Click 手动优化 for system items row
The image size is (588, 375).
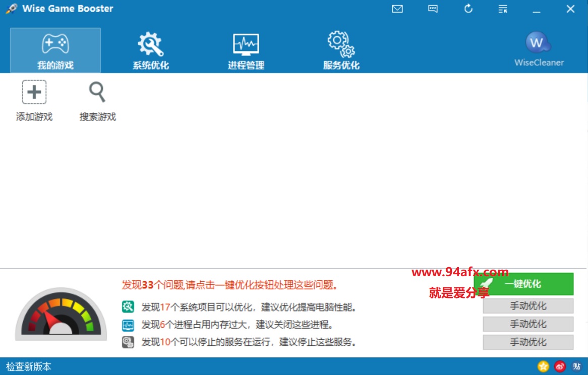pyautogui.click(x=528, y=305)
